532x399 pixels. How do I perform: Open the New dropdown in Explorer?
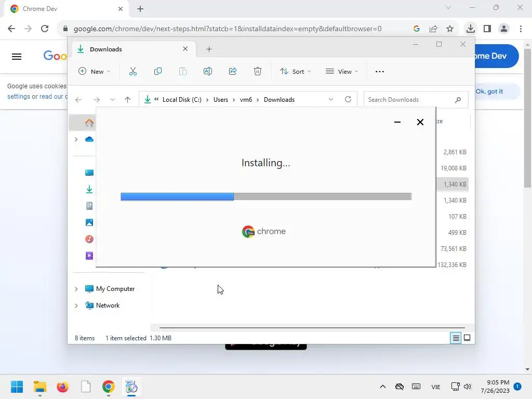point(95,72)
